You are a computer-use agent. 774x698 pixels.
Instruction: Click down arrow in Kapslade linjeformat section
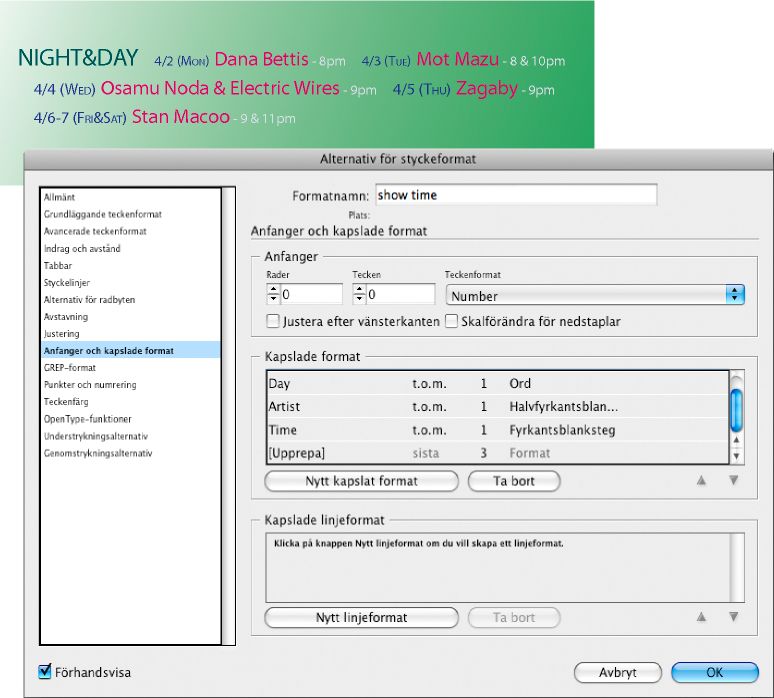[x=734, y=617]
